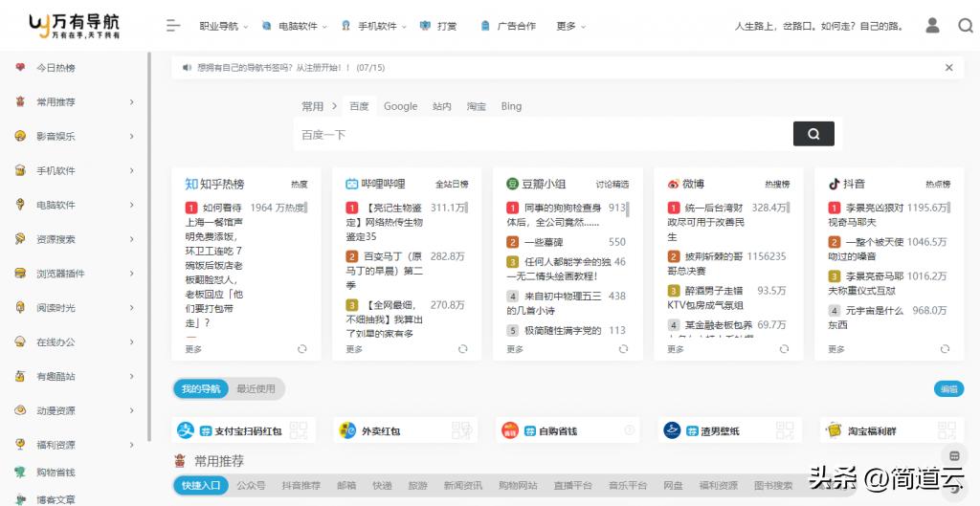Screen dimensions: 980x506
Task: Click the 动漫资源 sidebar icon
Action: pyautogui.click(x=21, y=410)
